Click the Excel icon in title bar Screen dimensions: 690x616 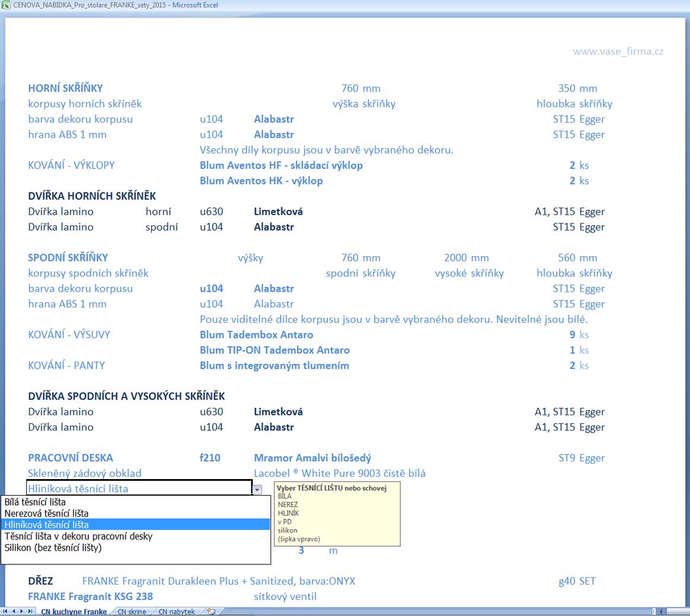[x=6, y=5]
